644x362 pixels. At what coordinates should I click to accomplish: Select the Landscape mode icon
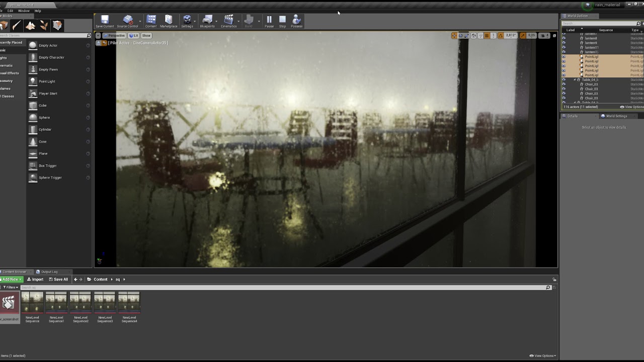(x=30, y=25)
